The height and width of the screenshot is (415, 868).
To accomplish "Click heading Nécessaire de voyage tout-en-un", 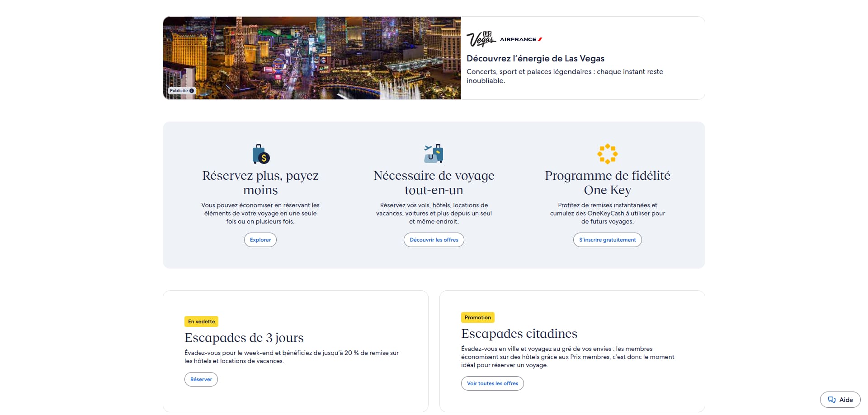I will 434,182.
